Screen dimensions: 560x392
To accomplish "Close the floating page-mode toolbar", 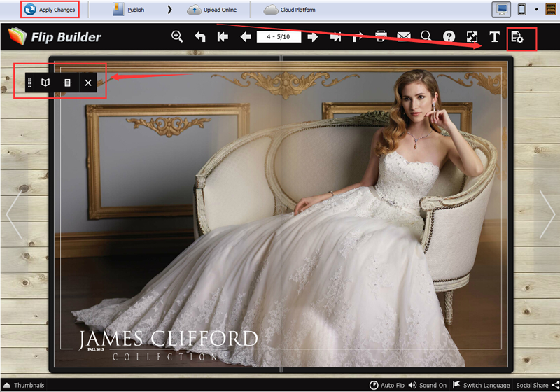I will click(88, 83).
